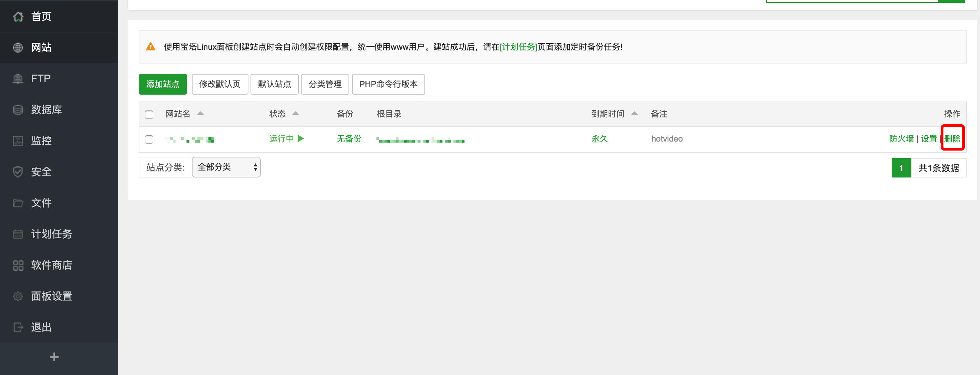Click the monitoring chart icon
Screen dimensions: 980x375
[18, 141]
